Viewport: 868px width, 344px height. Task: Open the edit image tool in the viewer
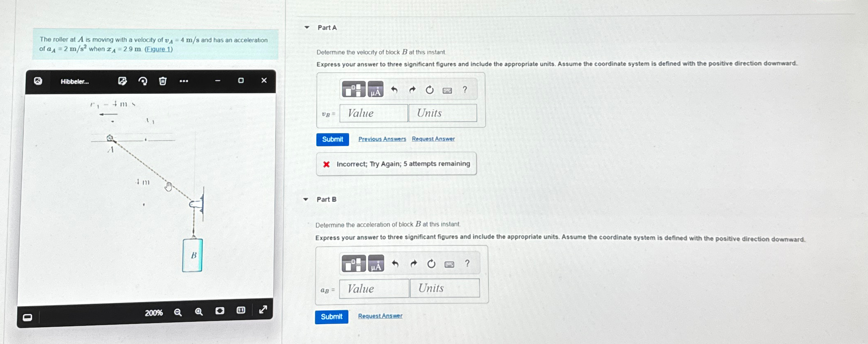point(122,81)
